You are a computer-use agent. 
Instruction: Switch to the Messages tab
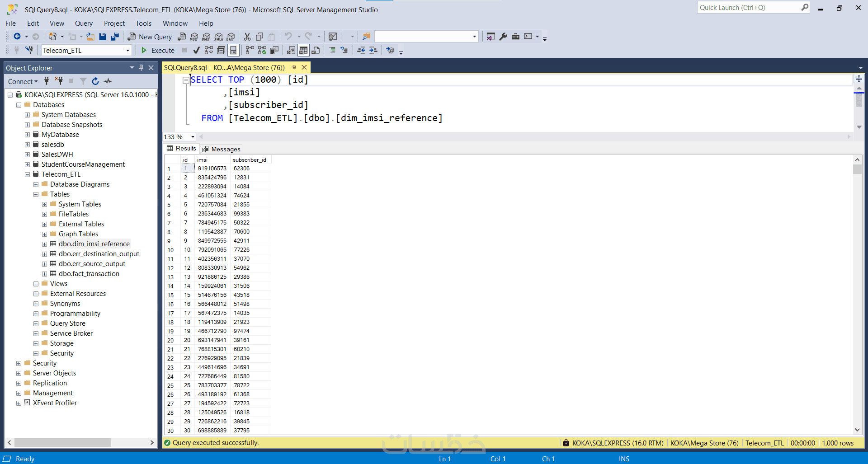pos(222,149)
